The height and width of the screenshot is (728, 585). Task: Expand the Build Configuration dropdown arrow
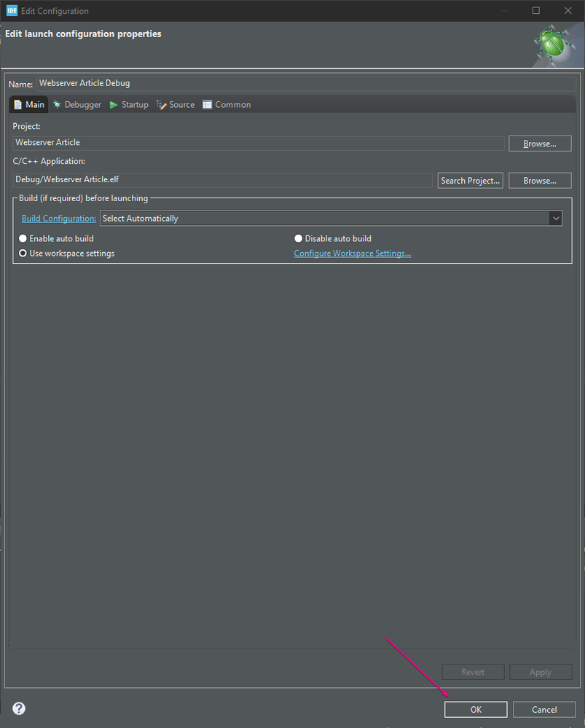point(556,218)
